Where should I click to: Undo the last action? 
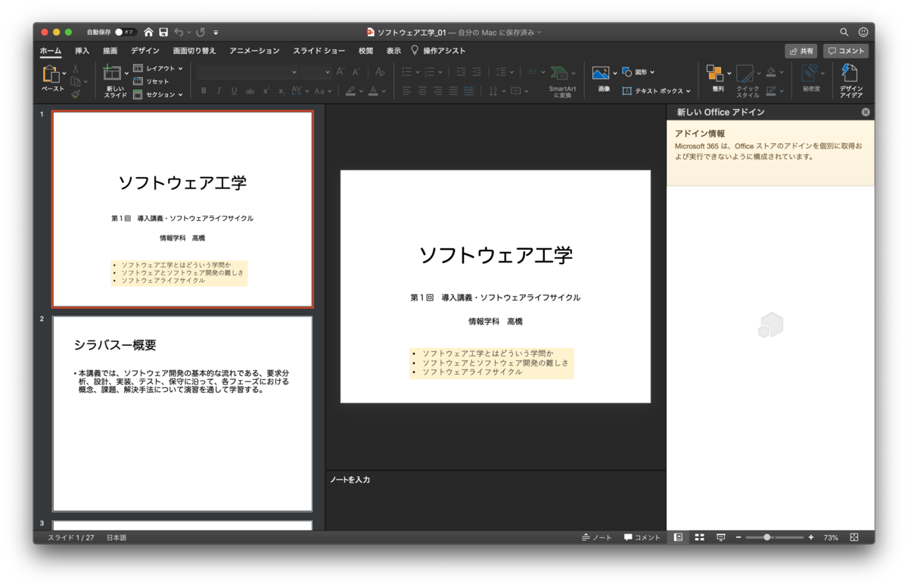[179, 33]
